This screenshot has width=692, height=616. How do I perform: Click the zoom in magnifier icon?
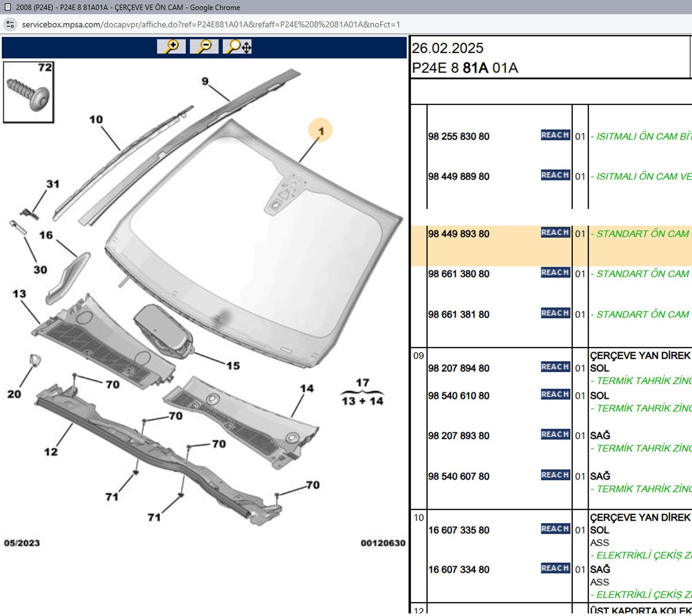click(x=171, y=47)
